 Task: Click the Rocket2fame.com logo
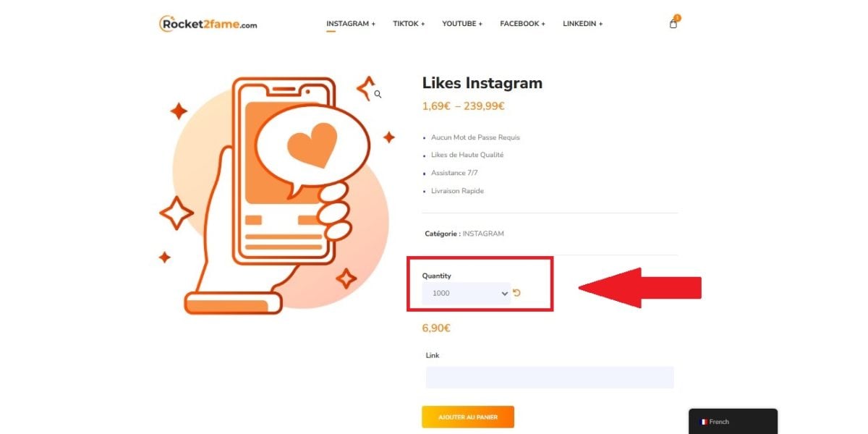pos(208,24)
